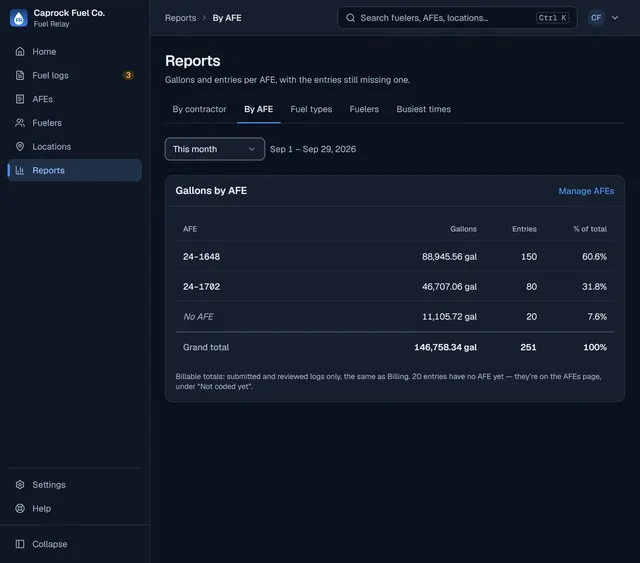Click the CF user avatar

(x=596, y=18)
